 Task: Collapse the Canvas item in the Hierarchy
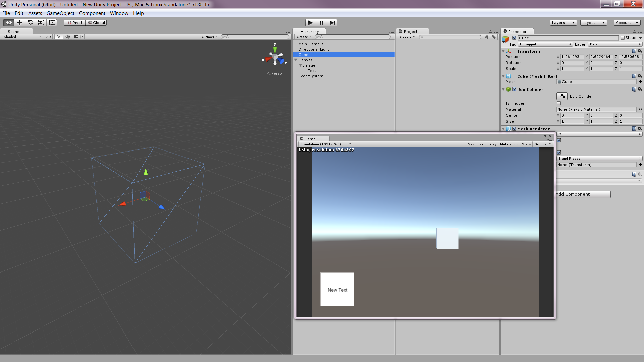pyautogui.click(x=296, y=60)
